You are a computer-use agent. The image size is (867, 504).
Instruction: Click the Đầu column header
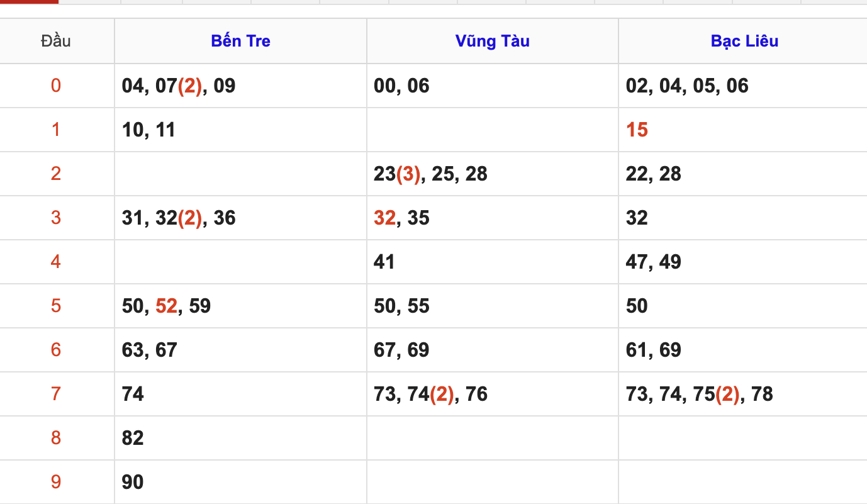56,42
